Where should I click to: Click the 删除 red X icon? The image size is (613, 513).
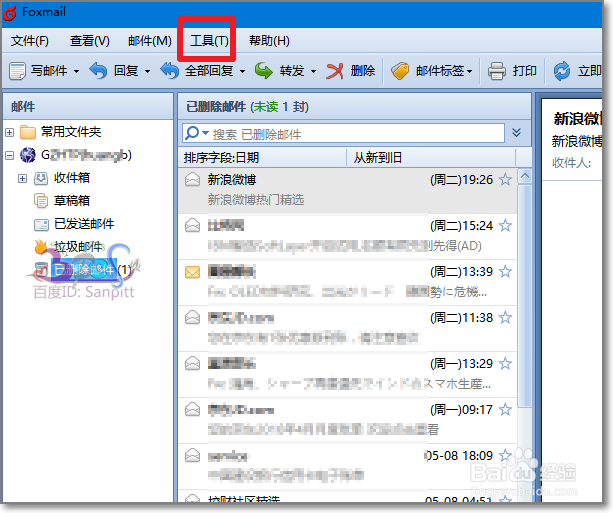[x=335, y=71]
